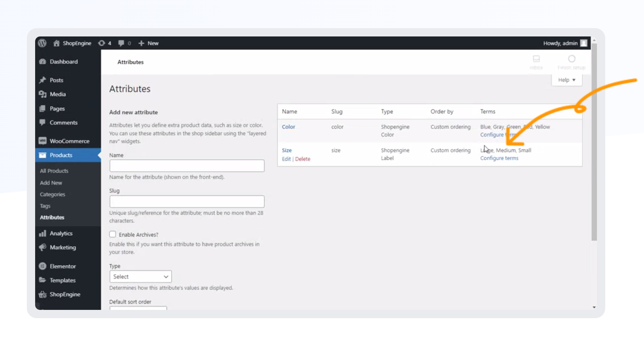Open the Color attribute link
The width and height of the screenshot is (644, 347).
[x=288, y=127]
